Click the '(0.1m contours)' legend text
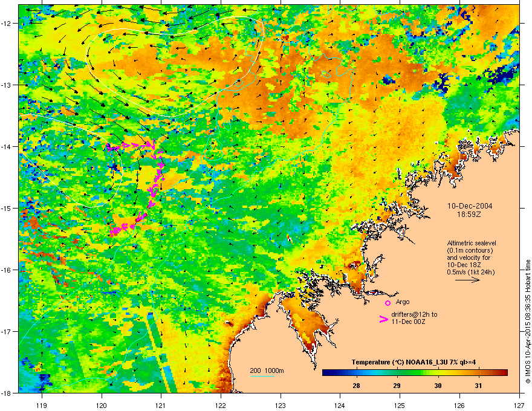The width and height of the screenshot is (532, 411). pos(470,251)
